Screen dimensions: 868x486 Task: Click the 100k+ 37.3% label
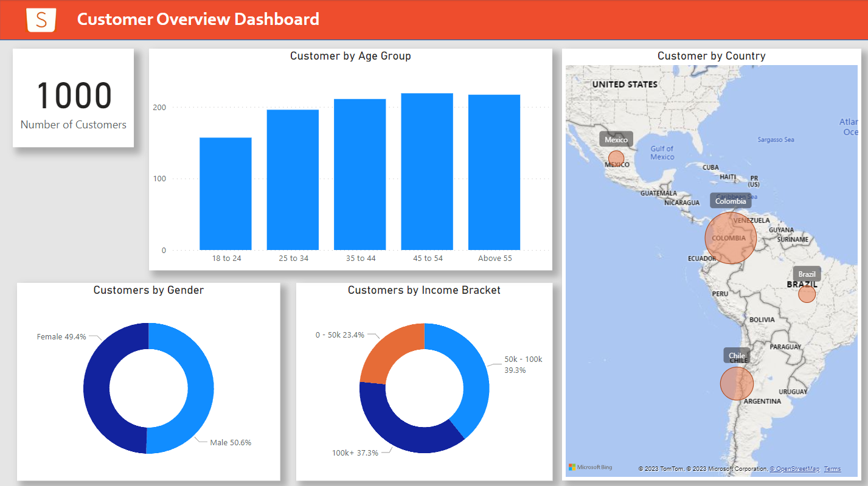(x=355, y=453)
